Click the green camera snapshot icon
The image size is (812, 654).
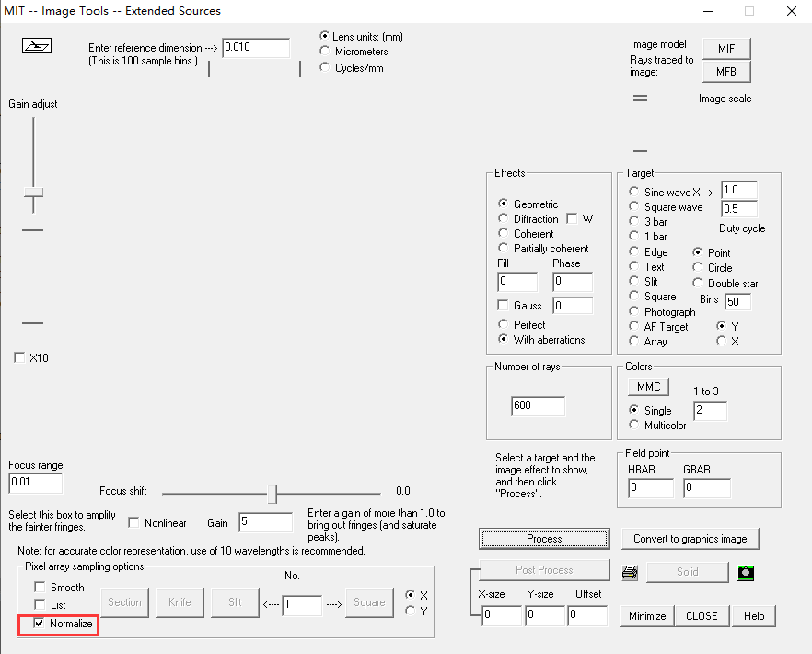pos(746,573)
